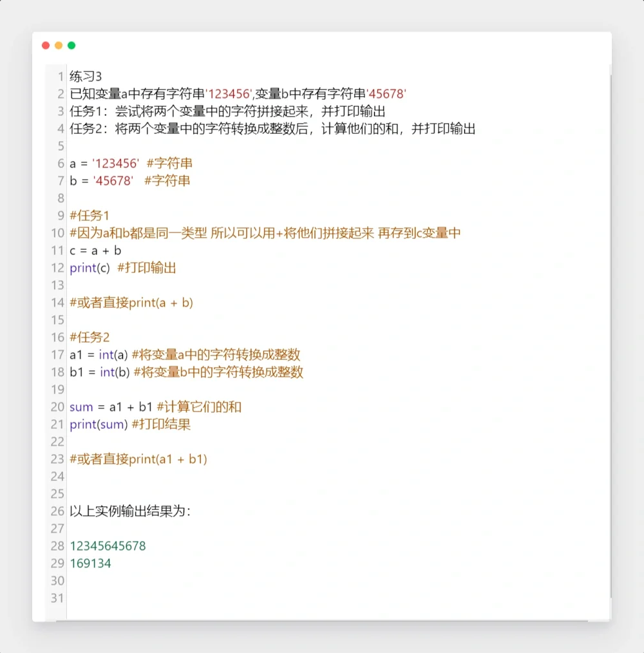The image size is (644, 653).
Task: Click the green maximize window dot
Action: pyautogui.click(x=71, y=45)
